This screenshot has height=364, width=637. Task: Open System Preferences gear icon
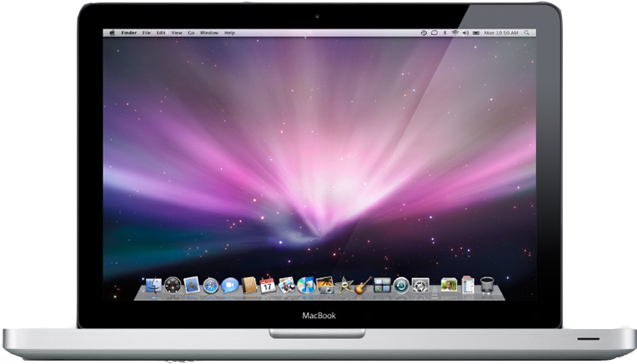coord(420,286)
